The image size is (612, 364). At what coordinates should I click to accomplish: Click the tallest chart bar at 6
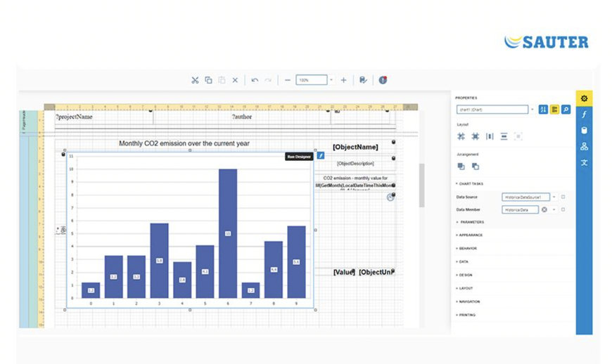pos(228,233)
